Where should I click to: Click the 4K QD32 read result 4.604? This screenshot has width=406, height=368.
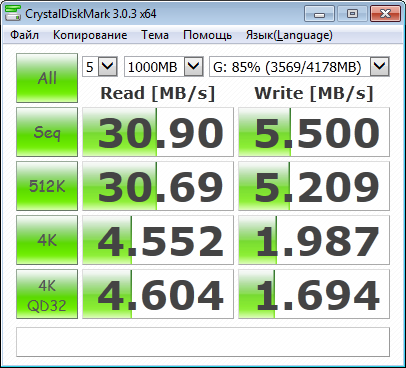[158, 294]
